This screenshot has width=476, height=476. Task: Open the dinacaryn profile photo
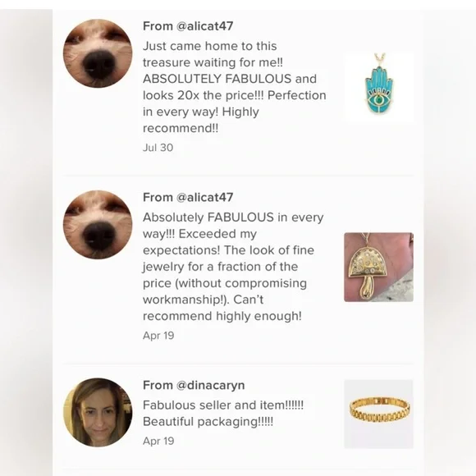point(98,412)
